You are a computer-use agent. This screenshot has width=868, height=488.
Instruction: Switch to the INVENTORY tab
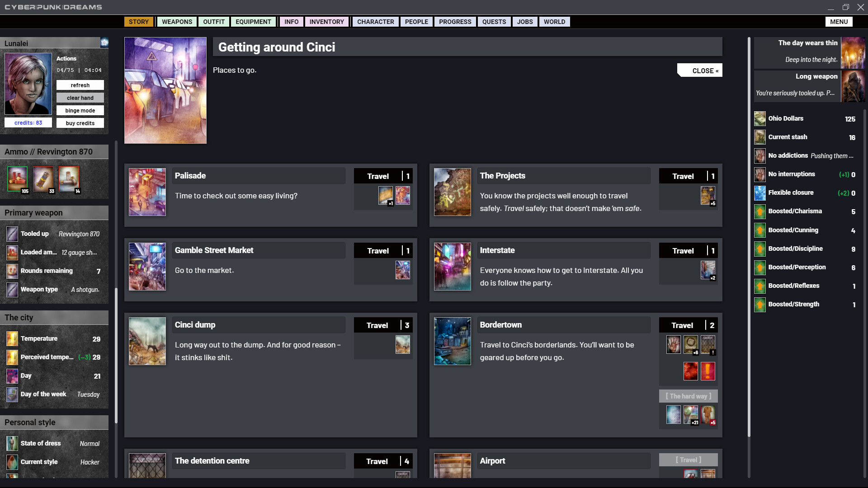tap(326, 21)
